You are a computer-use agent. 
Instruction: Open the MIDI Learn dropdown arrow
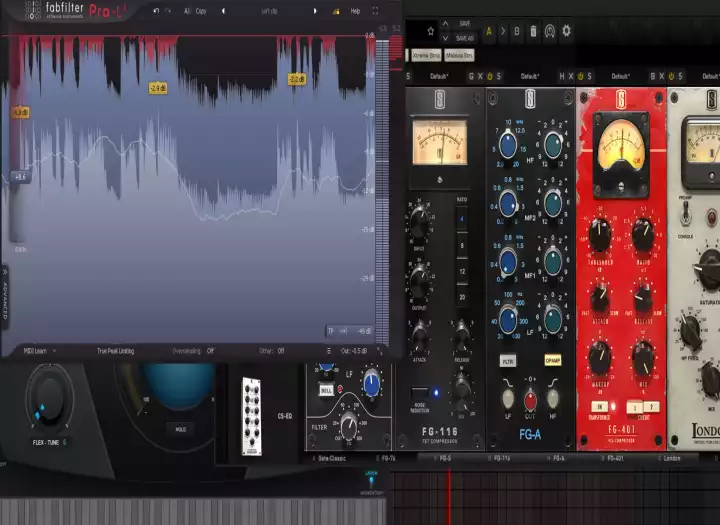point(54,351)
